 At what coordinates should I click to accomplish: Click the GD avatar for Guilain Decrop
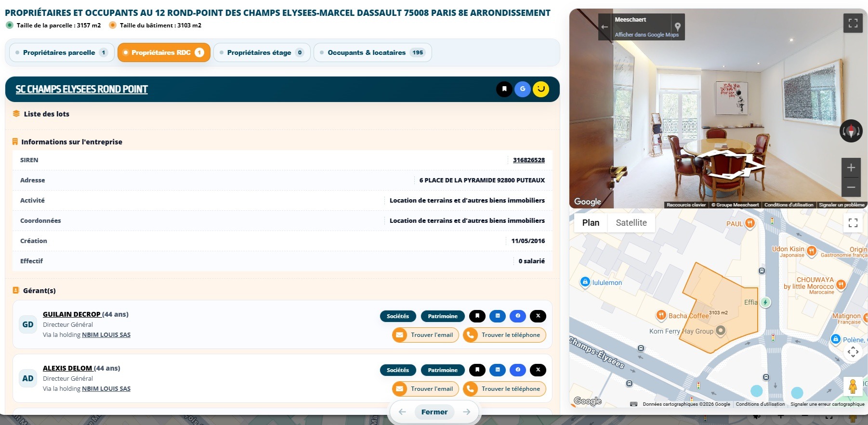click(28, 324)
